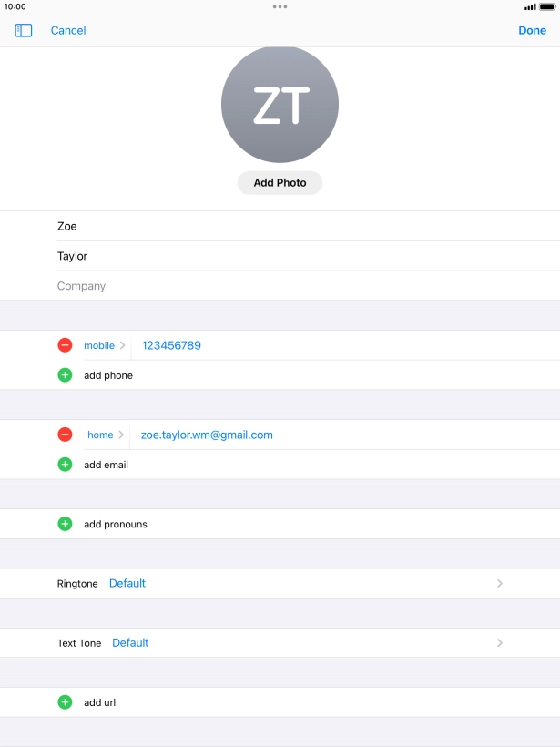This screenshot has height=747, width=560.
Task: Toggle the sidebar panel icon
Action: click(24, 30)
